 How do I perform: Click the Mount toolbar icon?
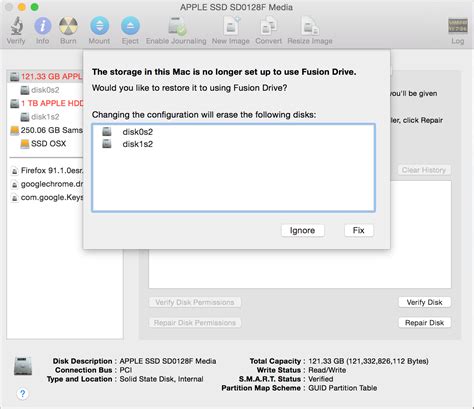(x=99, y=26)
